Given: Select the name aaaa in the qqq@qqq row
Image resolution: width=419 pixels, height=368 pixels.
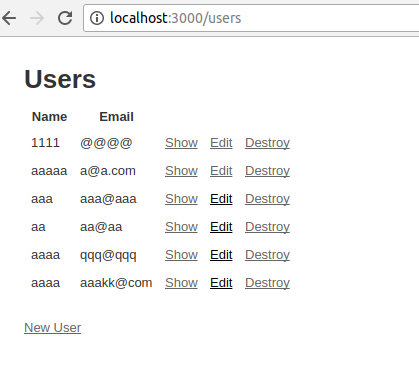Looking at the screenshot, I should [x=45, y=255].
